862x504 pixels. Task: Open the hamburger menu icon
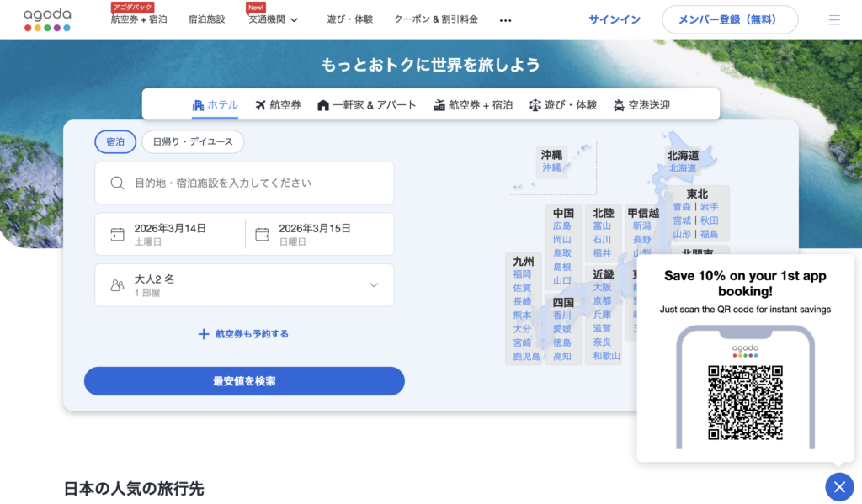(834, 19)
